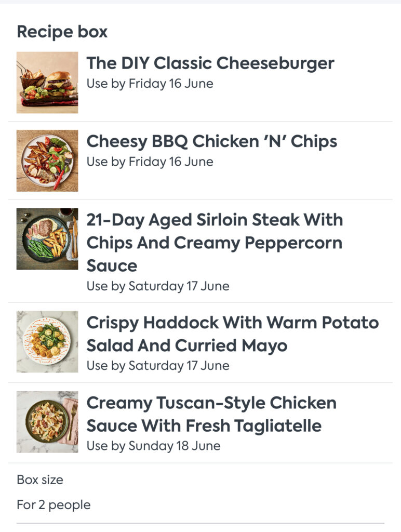Click the BBQ Chicken 'Use by Friday 16 June' text
Image resolution: width=401 pixels, height=532 pixels.
point(150,162)
